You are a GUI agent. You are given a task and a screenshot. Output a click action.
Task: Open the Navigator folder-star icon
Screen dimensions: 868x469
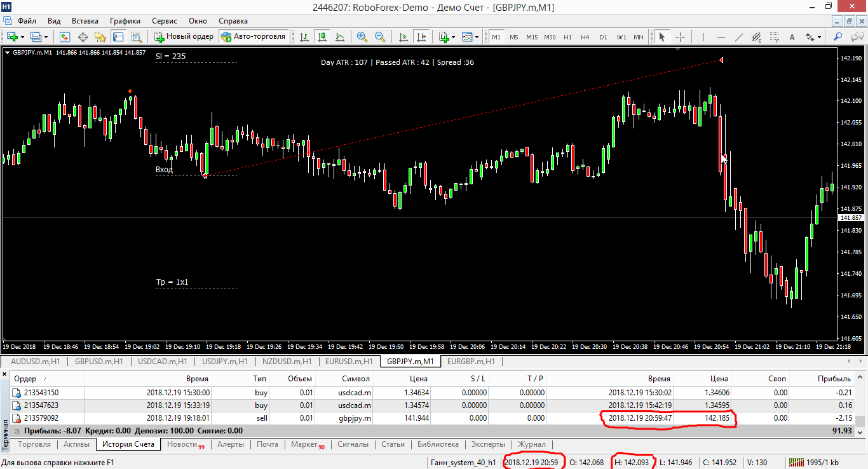pyautogui.click(x=100, y=36)
